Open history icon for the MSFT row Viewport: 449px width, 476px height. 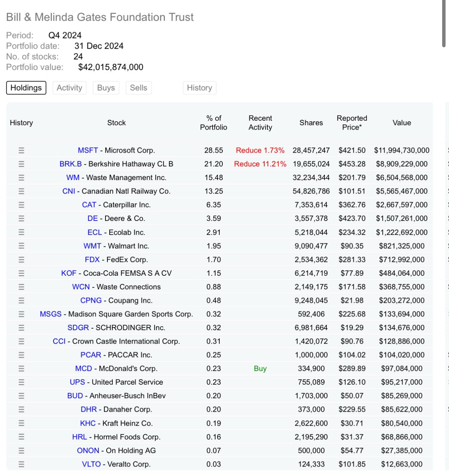click(x=21, y=150)
